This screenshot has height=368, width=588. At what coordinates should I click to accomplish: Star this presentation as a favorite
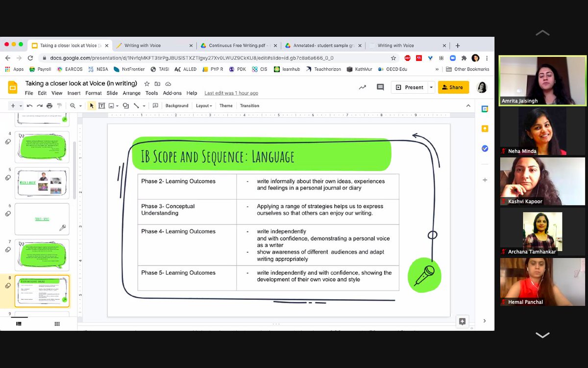(x=147, y=83)
